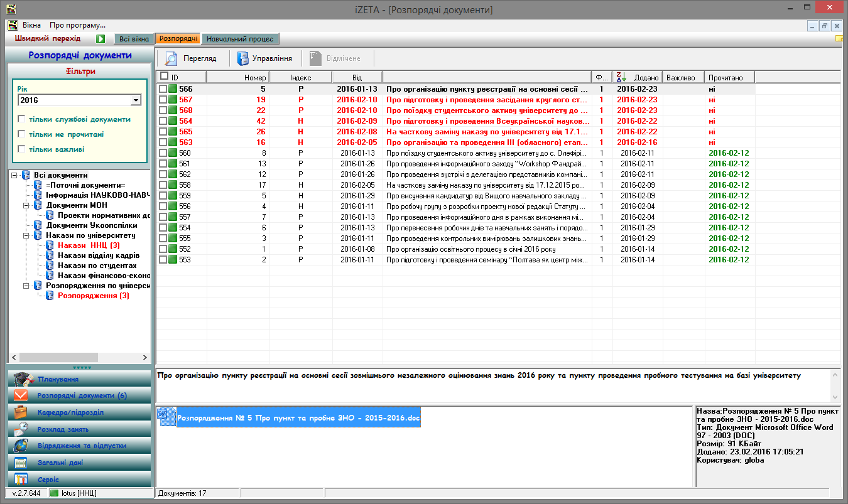Screen dimensions: 848x504
Task: Sort the list by the Номер column header
Action: 238,77
